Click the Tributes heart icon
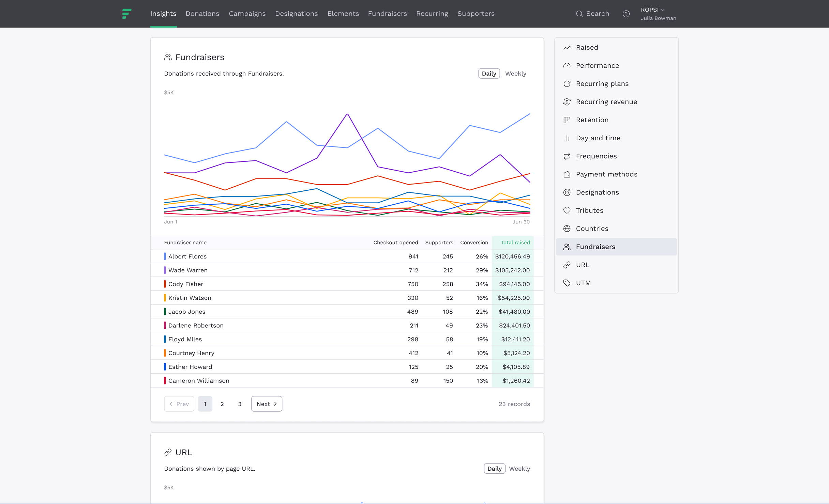 pyautogui.click(x=567, y=210)
